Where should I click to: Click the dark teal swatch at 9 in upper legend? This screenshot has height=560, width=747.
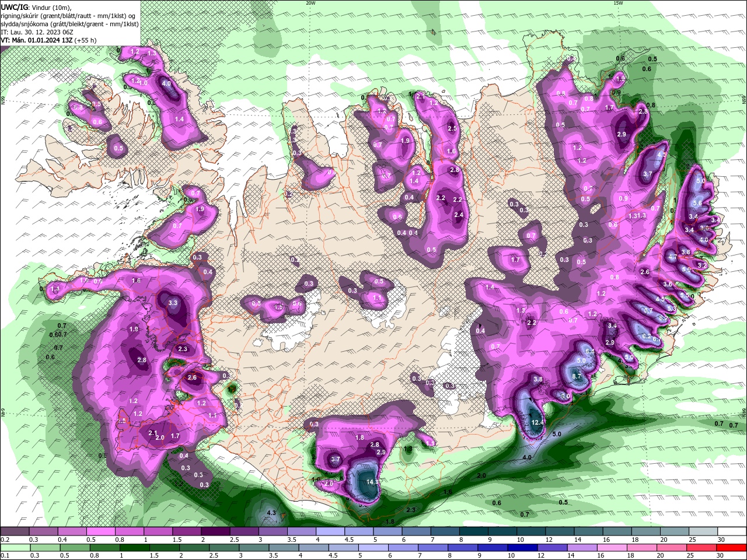pyautogui.click(x=502, y=532)
